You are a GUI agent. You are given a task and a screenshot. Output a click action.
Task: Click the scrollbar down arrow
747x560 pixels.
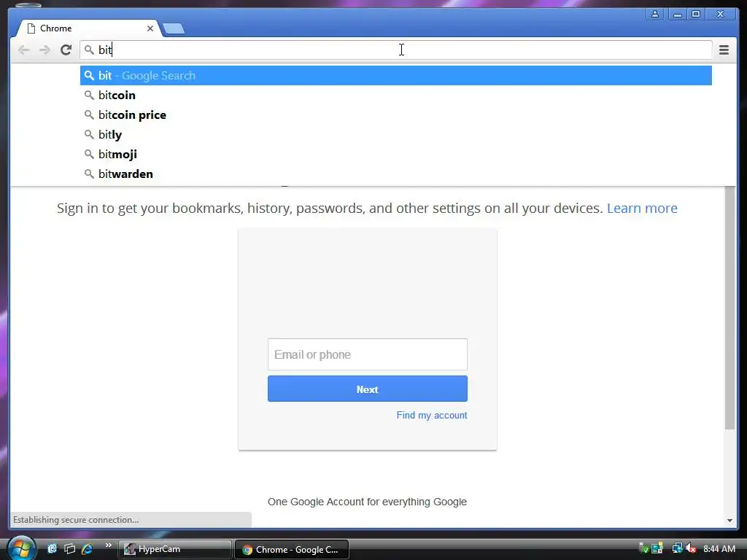click(729, 521)
